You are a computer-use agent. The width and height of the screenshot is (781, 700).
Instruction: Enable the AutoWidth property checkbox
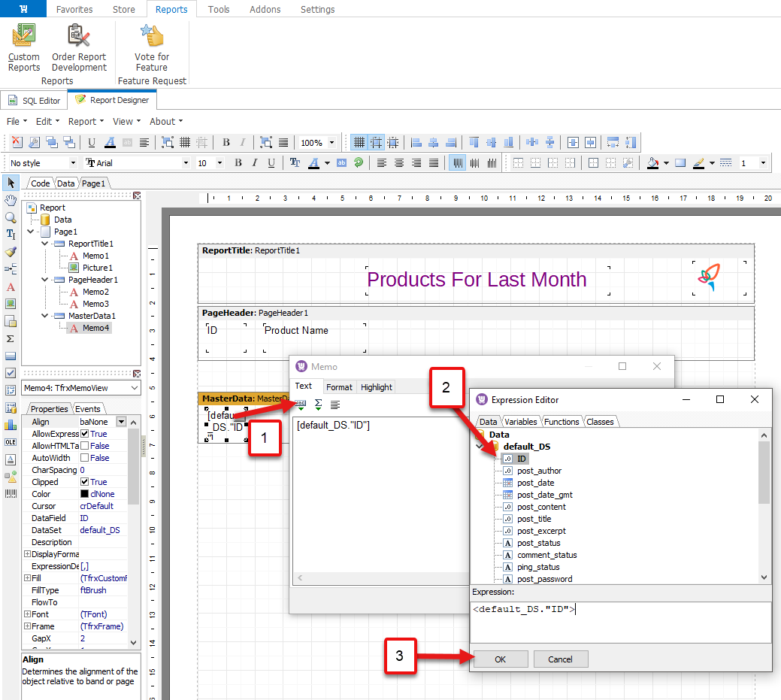[x=85, y=458]
